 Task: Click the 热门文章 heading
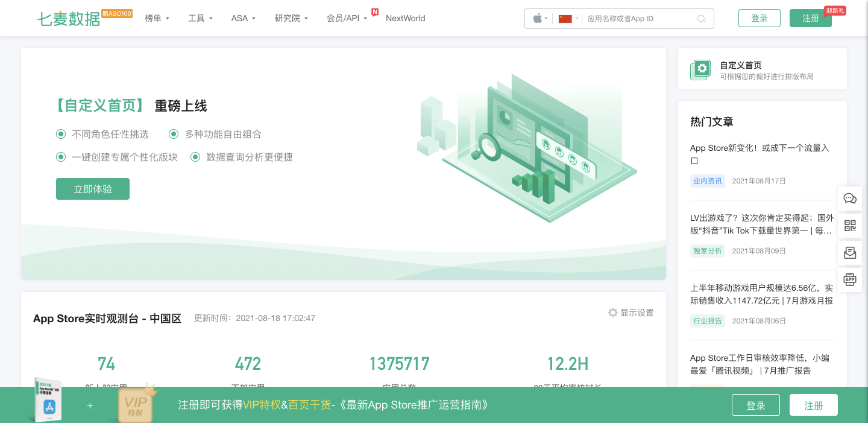click(x=712, y=122)
